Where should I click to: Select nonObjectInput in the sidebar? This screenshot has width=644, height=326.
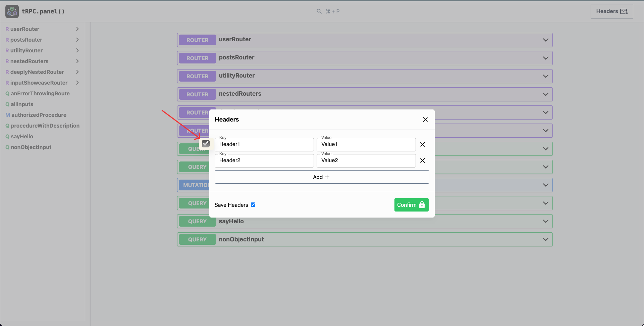point(31,147)
